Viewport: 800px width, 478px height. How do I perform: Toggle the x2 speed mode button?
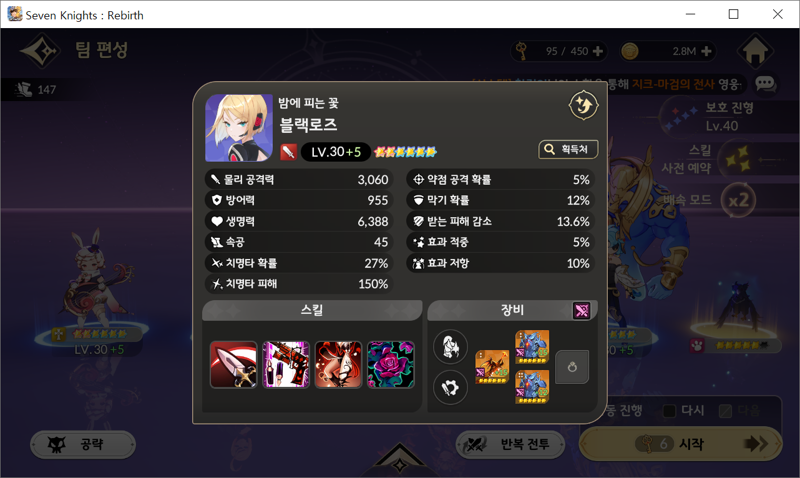pyautogui.click(x=738, y=200)
